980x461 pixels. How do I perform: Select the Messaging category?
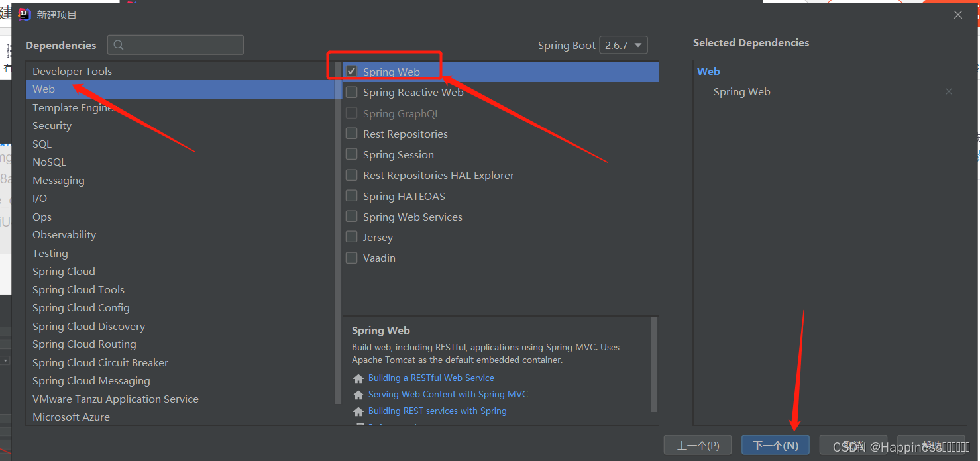180,180
